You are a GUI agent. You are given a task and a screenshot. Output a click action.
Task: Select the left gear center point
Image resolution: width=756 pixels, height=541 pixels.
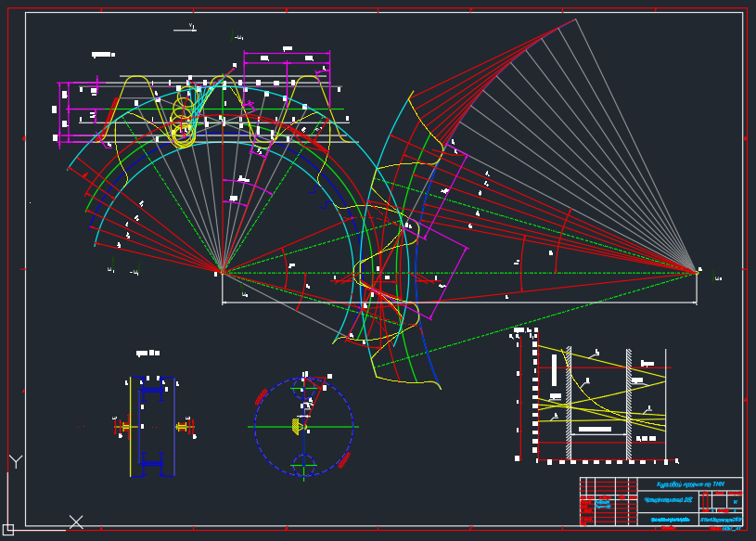click(222, 272)
